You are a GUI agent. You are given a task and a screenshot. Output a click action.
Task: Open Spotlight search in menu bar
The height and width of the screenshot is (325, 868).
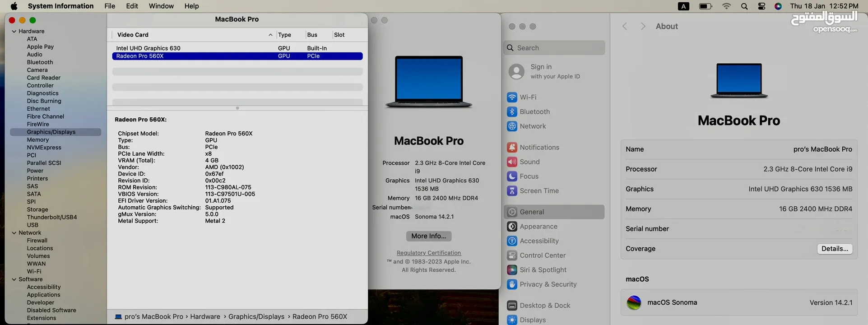coord(744,6)
